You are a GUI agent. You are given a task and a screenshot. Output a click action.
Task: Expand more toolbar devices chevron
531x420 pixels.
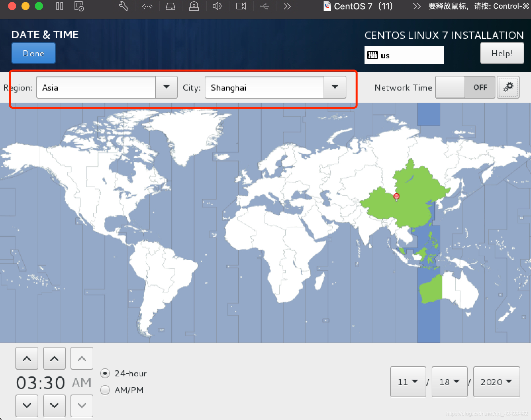pyautogui.click(x=287, y=6)
